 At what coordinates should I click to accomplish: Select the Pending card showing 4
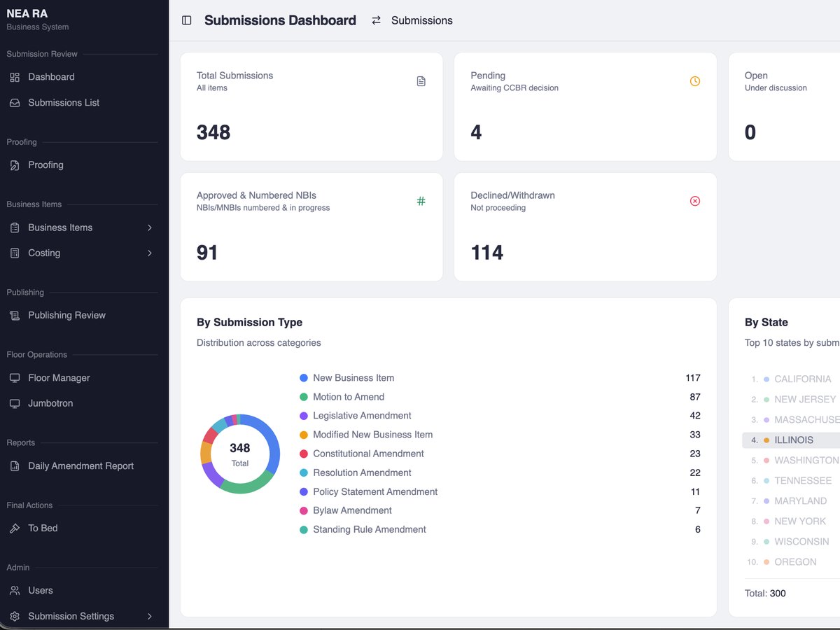pos(585,106)
